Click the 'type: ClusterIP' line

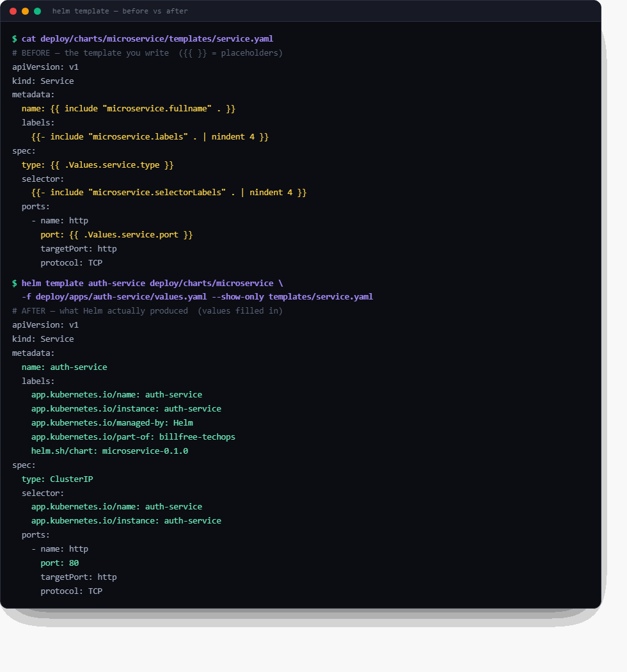click(58, 479)
